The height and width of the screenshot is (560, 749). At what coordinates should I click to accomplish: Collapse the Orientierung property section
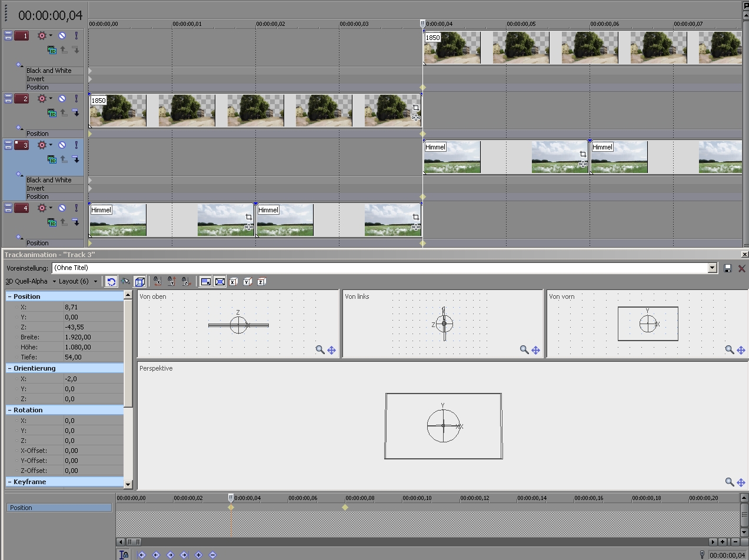10,368
